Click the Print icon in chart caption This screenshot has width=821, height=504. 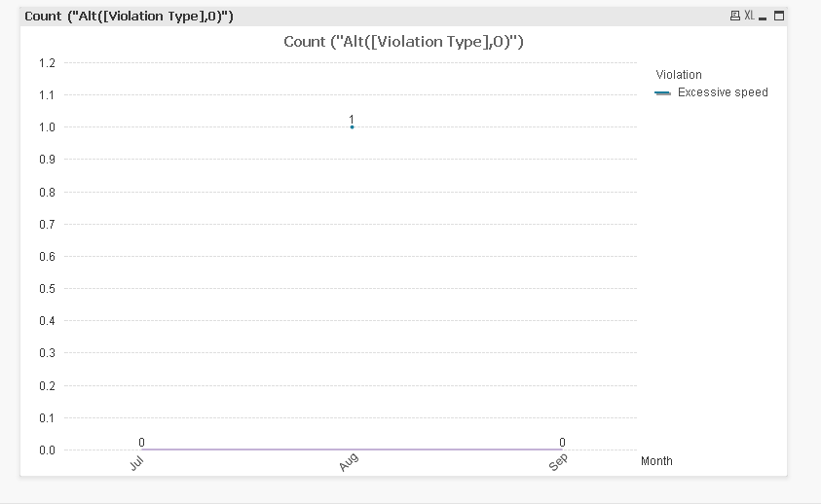pyautogui.click(x=735, y=16)
